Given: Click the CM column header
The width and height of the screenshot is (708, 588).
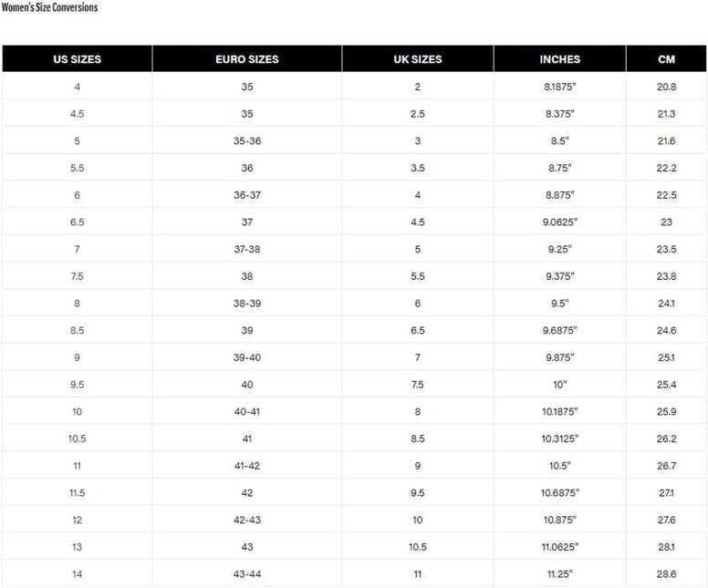Looking at the screenshot, I should 666,58.
